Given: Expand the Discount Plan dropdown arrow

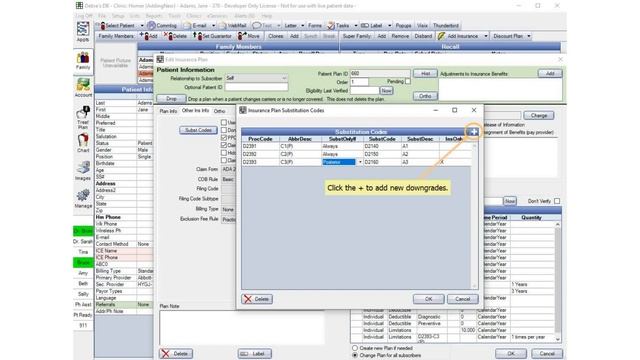Looking at the screenshot, I should click(x=529, y=36).
